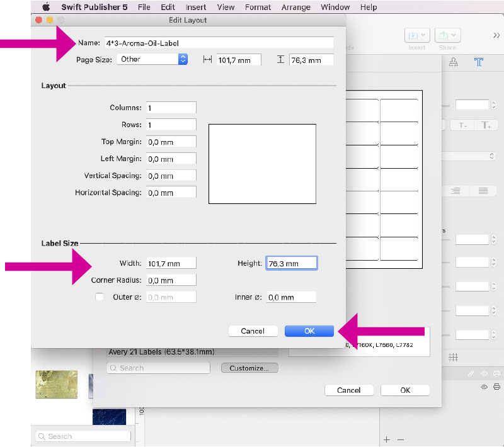Open the Window menu
This screenshot has height=447, width=504.
click(x=335, y=7)
